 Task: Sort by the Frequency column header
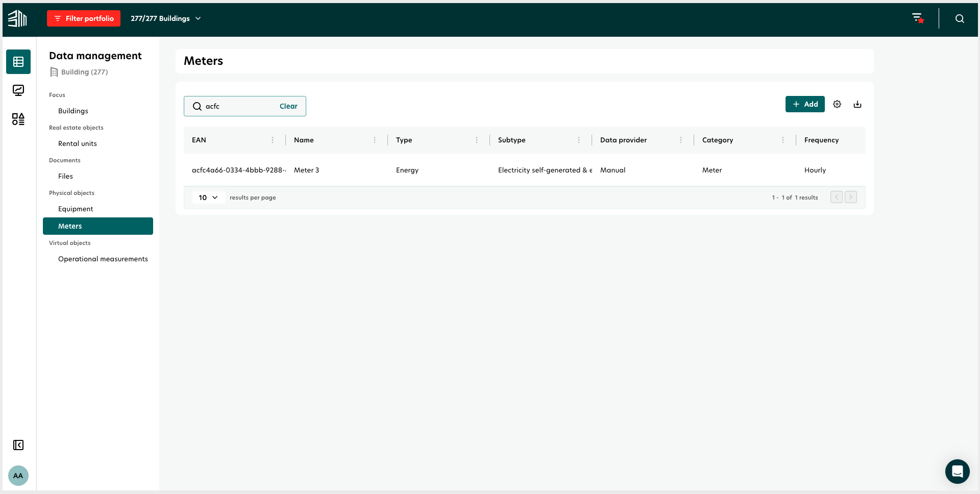coord(821,140)
